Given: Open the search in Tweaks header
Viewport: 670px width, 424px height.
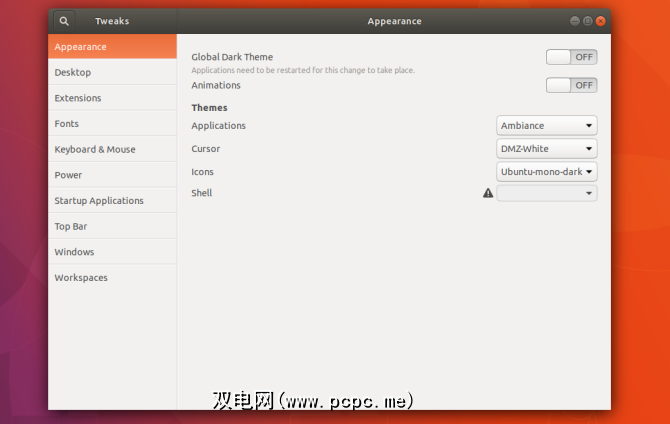Looking at the screenshot, I should [x=64, y=21].
